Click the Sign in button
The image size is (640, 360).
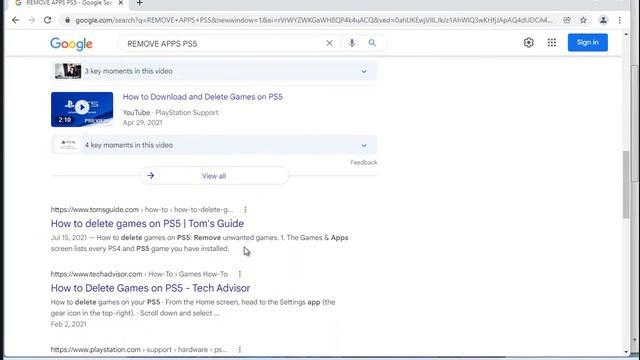click(587, 42)
